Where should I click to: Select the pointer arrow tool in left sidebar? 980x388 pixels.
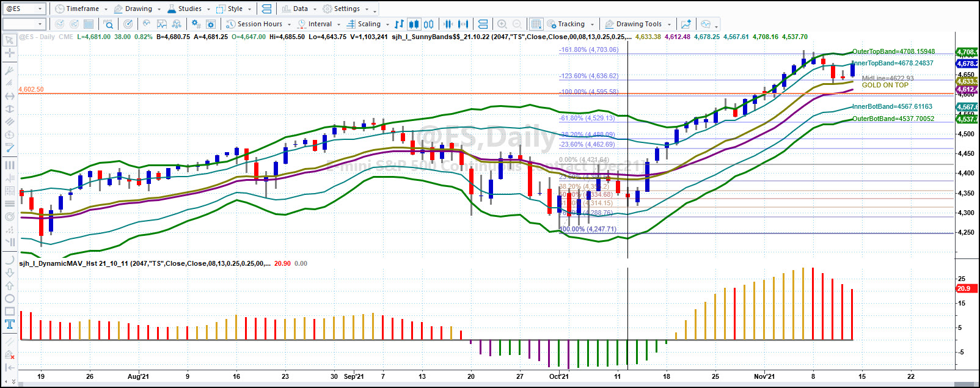pos(10,40)
